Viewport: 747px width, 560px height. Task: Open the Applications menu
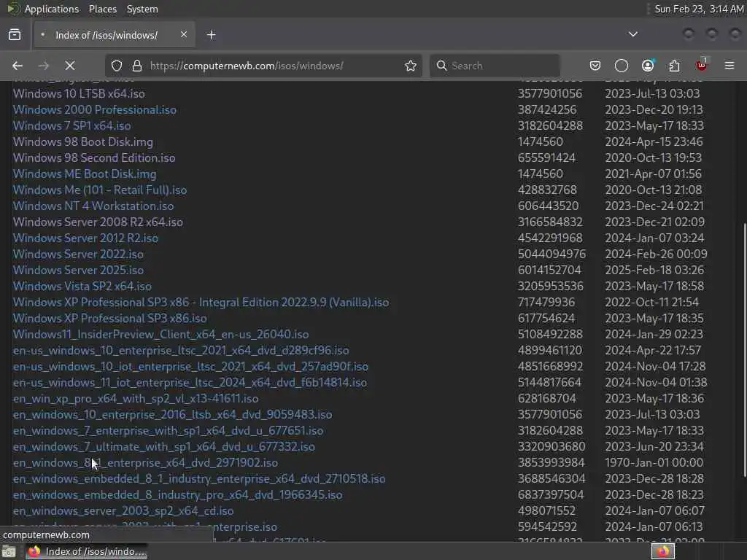52,9
